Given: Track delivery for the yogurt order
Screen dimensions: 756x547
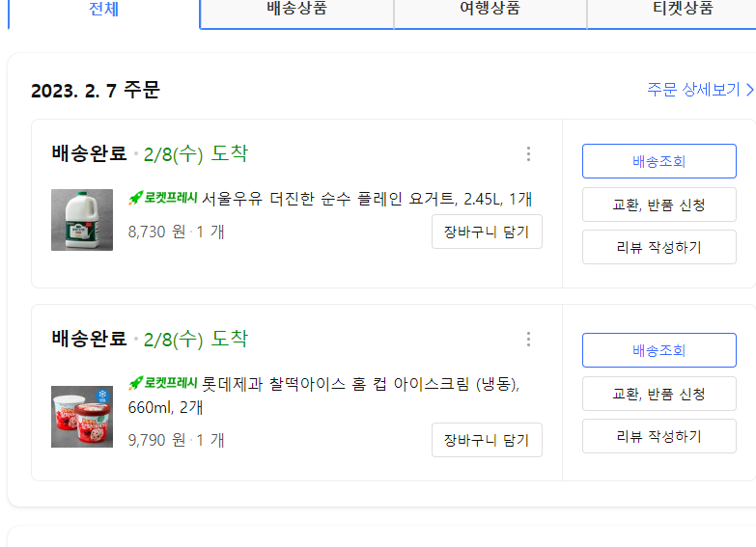Looking at the screenshot, I should point(659,161).
